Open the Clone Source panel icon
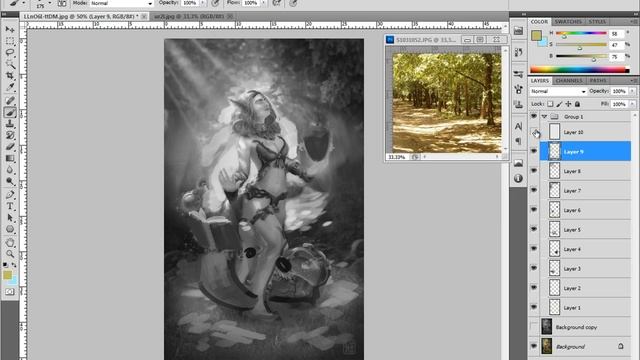The height and width of the screenshot is (360, 640). pos(518,104)
